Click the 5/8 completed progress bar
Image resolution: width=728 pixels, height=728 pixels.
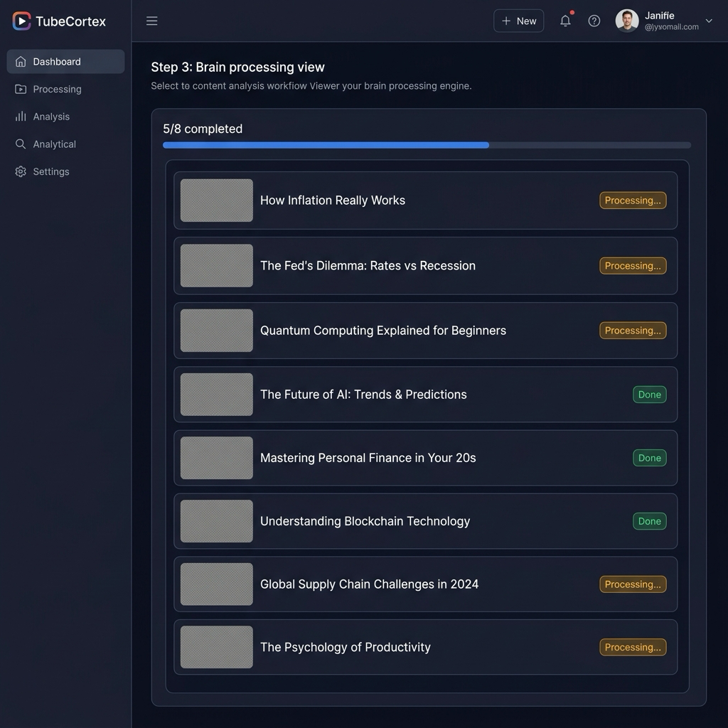427,145
